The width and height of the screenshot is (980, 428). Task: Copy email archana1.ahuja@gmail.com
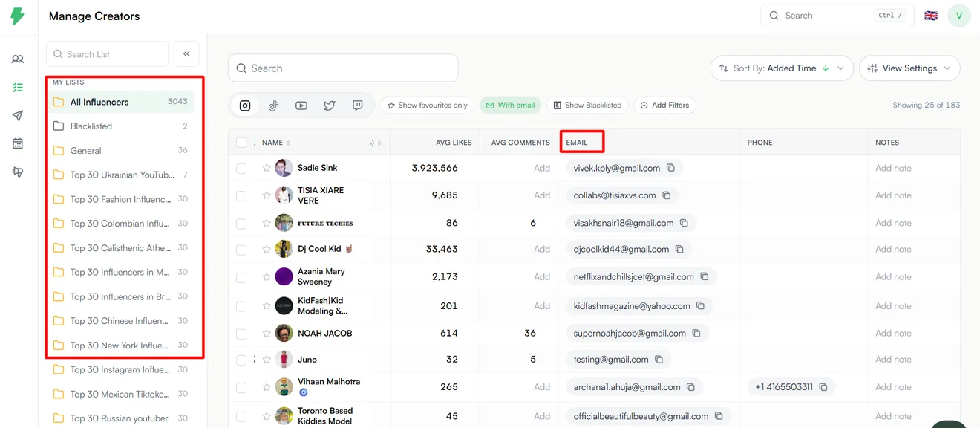pyautogui.click(x=690, y=387)
